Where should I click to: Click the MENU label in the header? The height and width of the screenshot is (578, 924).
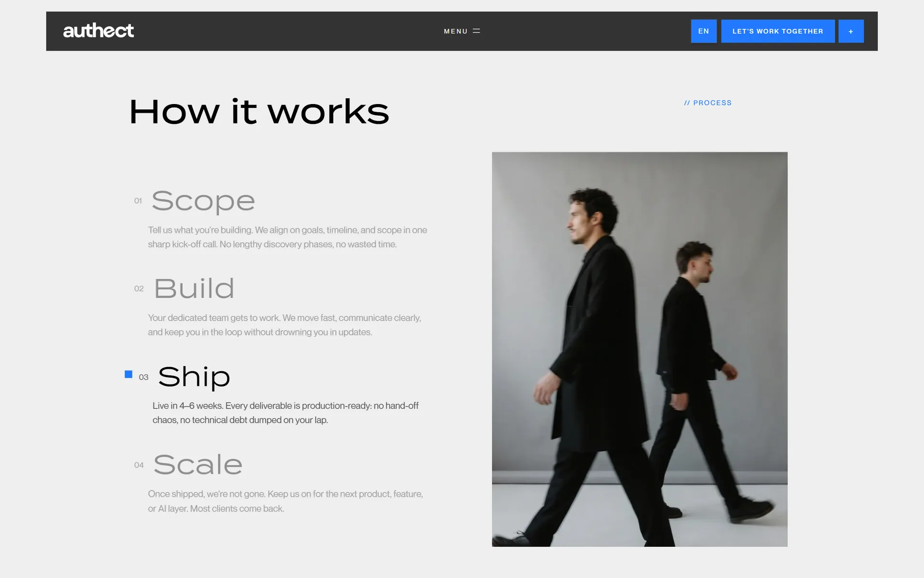(456, 31)
